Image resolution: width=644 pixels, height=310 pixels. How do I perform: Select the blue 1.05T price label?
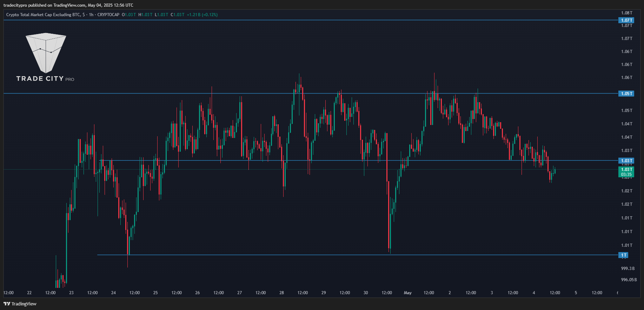click(626, 94)
